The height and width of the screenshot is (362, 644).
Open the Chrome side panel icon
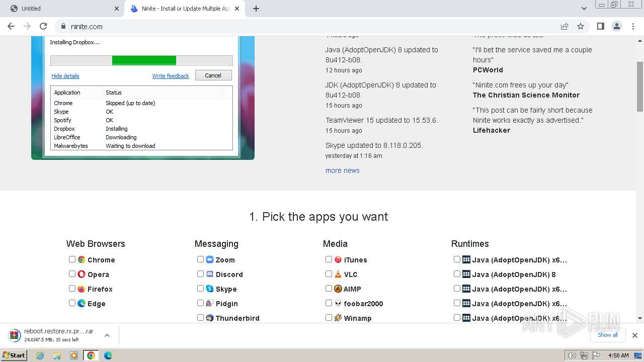coord(600,26)
